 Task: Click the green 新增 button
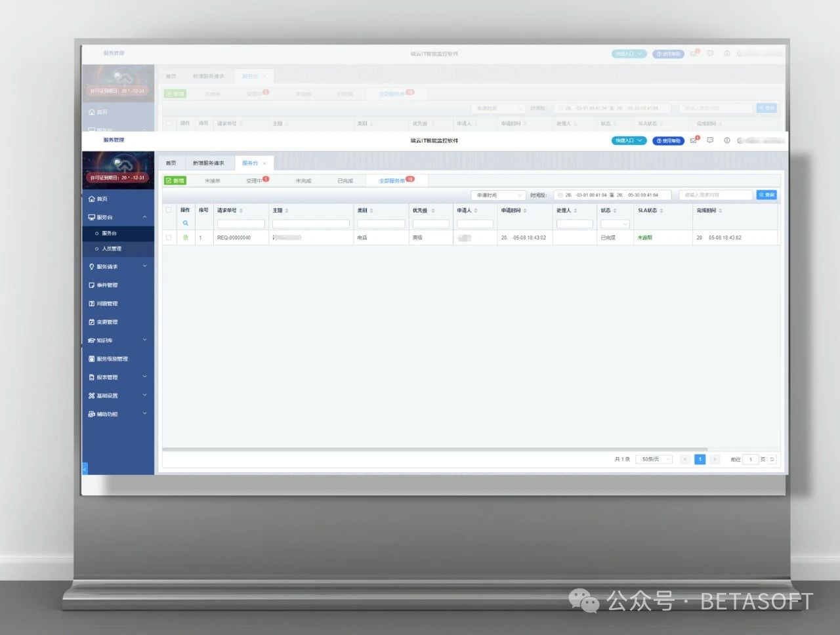pos(175,180)
